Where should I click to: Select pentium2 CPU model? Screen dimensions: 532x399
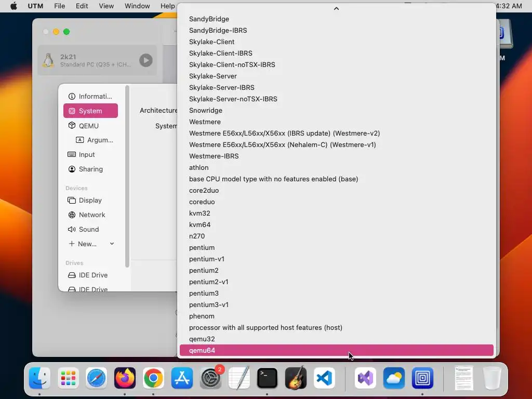point(336,270)
